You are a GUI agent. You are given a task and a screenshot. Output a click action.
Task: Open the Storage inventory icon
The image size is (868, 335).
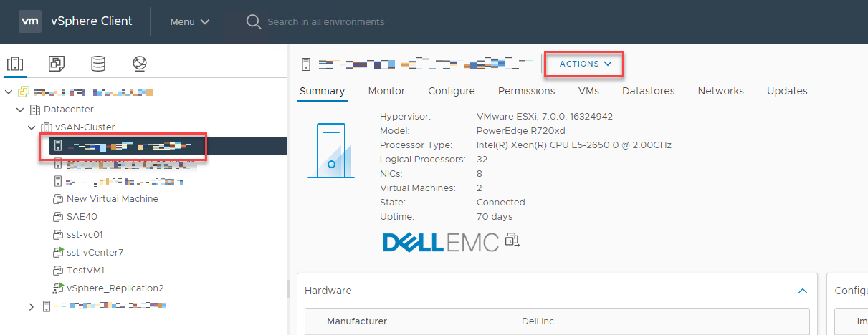coord(98,64)
